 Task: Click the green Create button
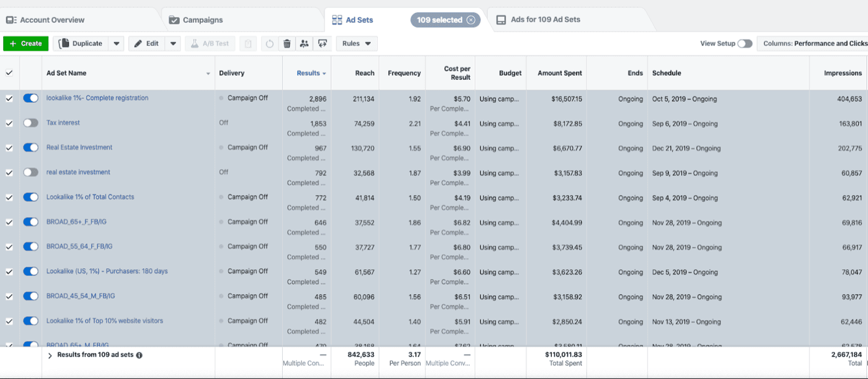pos(26,43)
